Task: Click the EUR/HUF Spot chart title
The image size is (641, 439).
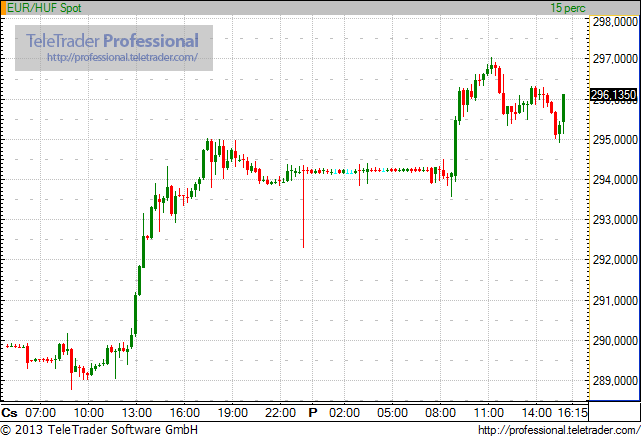Action: click(44, 8)
